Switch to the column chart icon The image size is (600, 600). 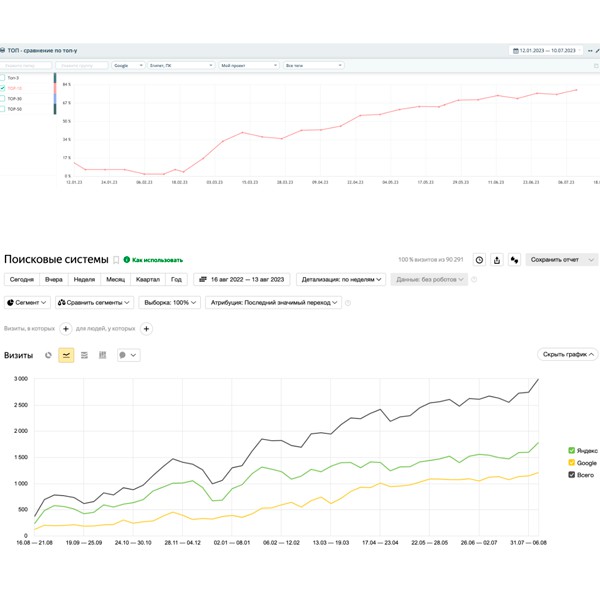102,355
